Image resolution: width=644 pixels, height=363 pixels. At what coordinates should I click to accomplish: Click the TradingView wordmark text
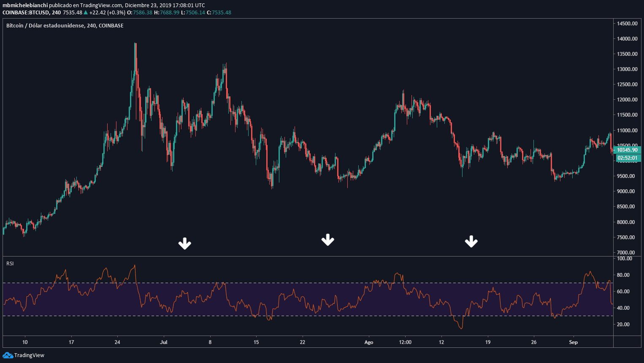pyautogui.click(x=29, y=355)
